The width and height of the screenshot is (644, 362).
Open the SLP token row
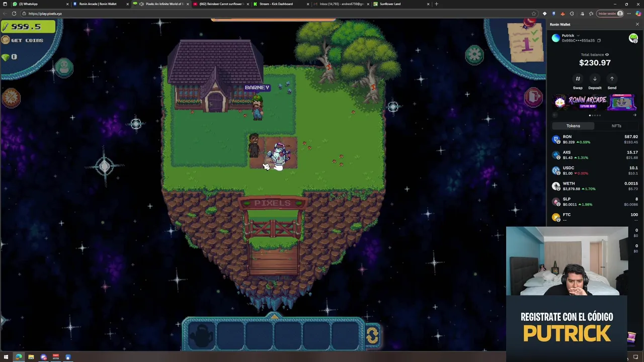click(595, 202)
